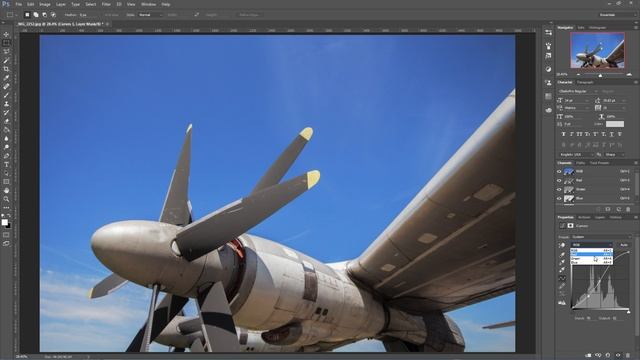Open the workspace Essentials dropdown
The width and height of the screenshot is (640, 360).
(618, 15)
